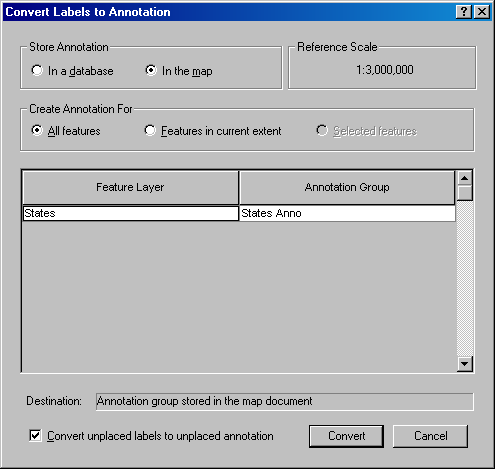Click the Annotation Group column header
Image resolution: width=495 pixels, height=469 pixels.
click(x=347, y=187)
